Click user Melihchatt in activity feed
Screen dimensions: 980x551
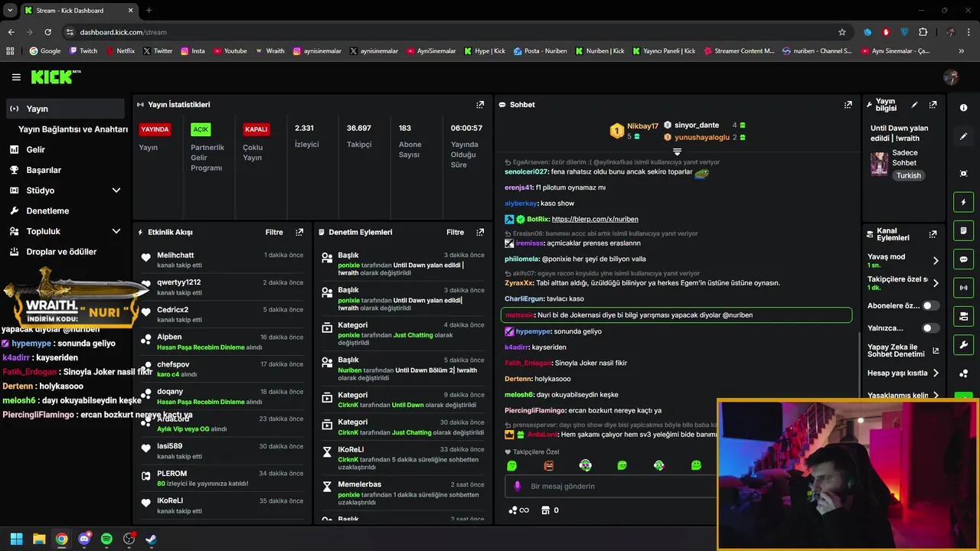click(x=175, y=256)
